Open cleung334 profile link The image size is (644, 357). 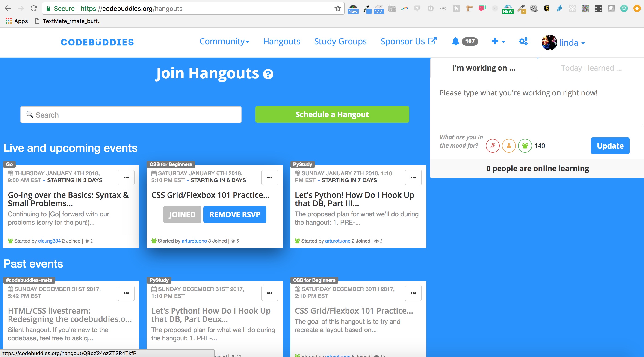[x=49, y=241]
